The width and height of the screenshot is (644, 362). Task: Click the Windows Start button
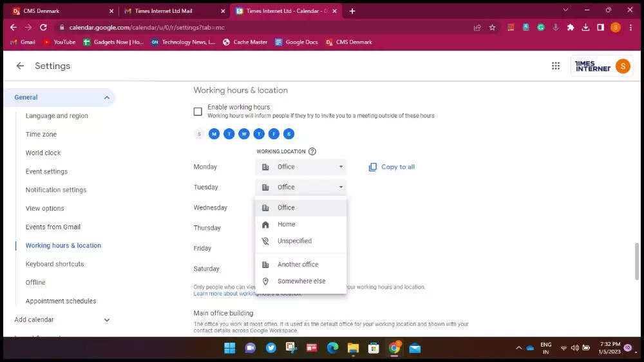(x=229, y=348)
